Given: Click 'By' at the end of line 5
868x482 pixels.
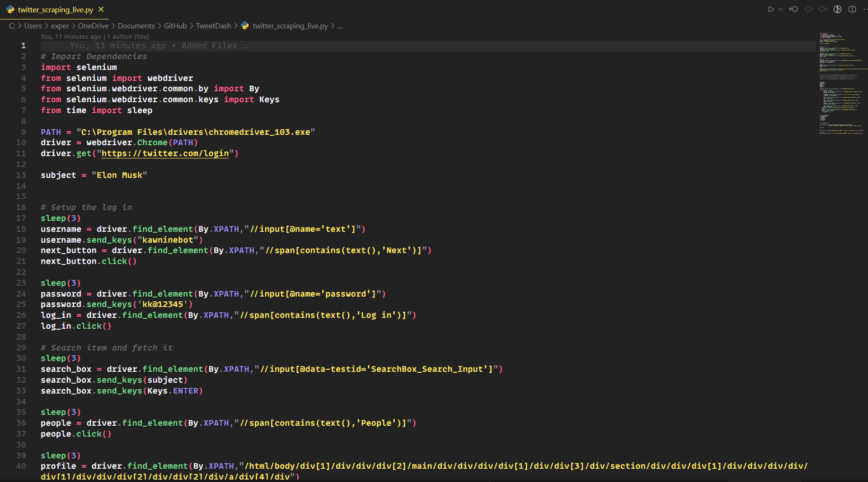Looking at the screenshot, I should [254, 89].
